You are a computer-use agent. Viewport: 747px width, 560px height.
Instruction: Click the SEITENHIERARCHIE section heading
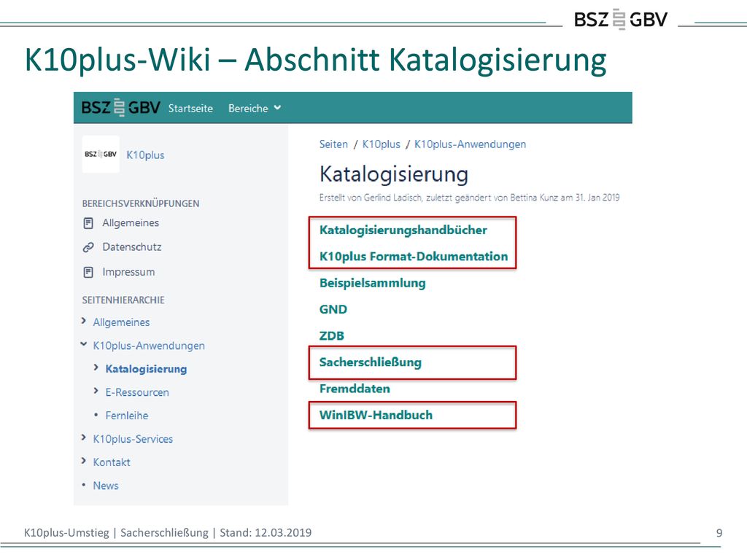(123, 300)
